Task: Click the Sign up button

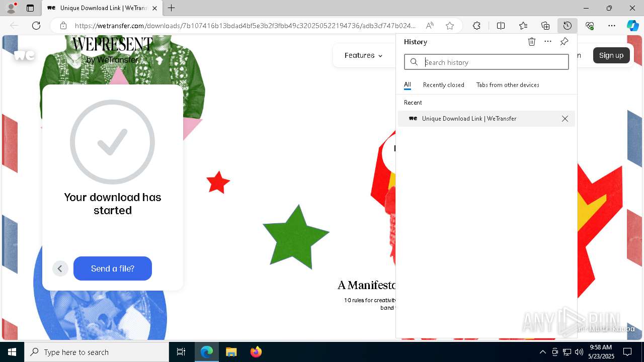Action: point(611,55)
